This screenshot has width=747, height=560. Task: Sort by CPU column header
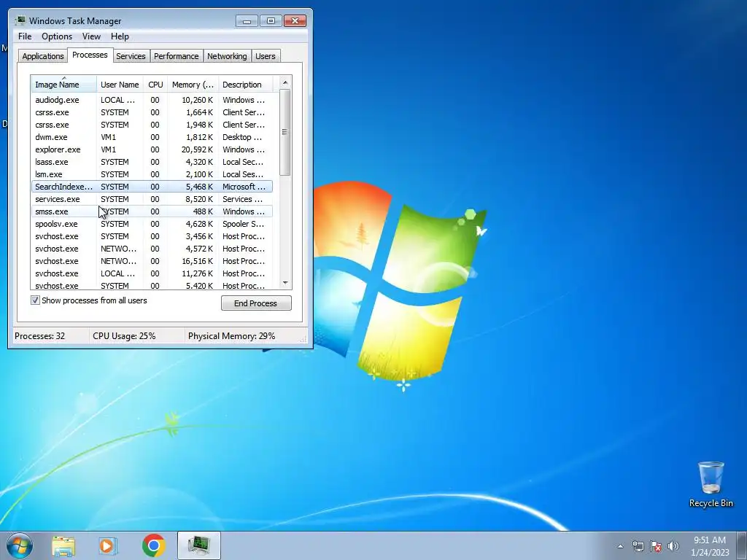[155, 85]
